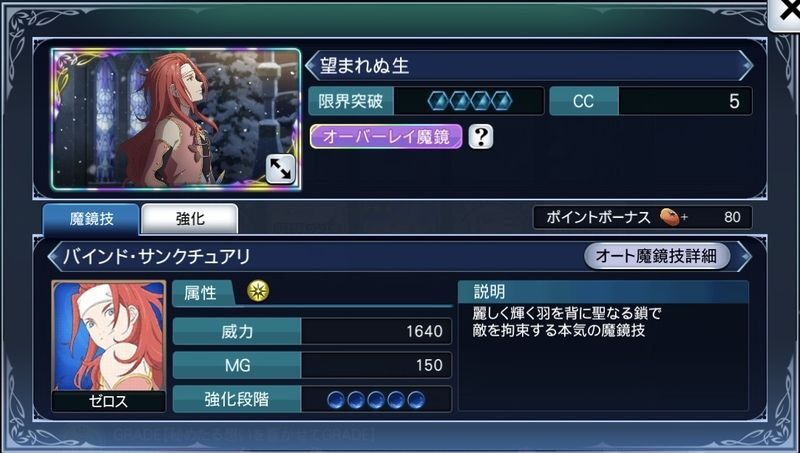Click the light attribute element icon
Viewport: 800px width, 453px height.
[x=258, y=291]
